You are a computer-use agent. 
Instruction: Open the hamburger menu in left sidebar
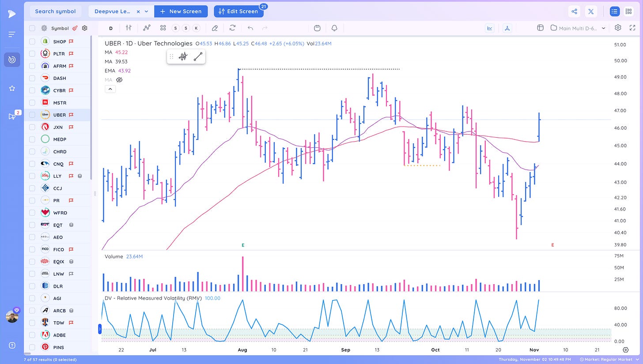click(12, 34)
